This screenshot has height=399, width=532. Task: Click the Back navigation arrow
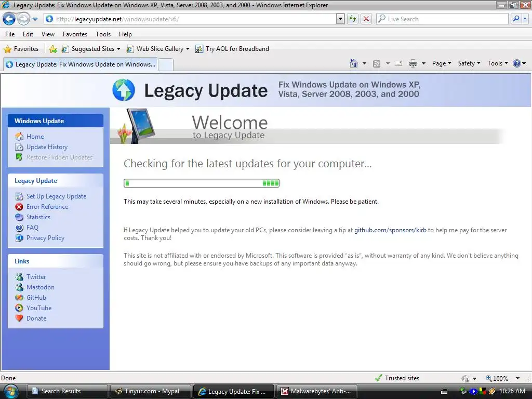point(9,19)
